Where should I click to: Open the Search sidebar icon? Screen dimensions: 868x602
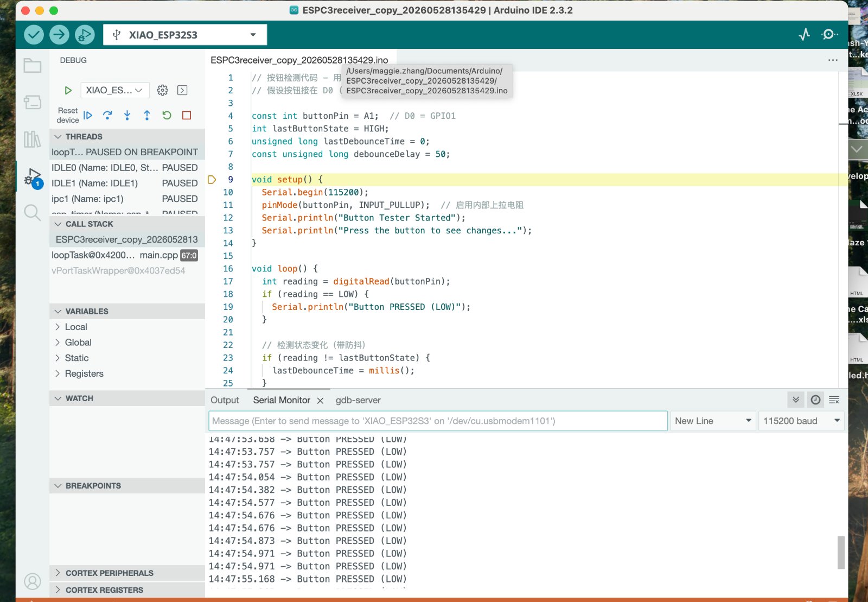click(33, 213)
